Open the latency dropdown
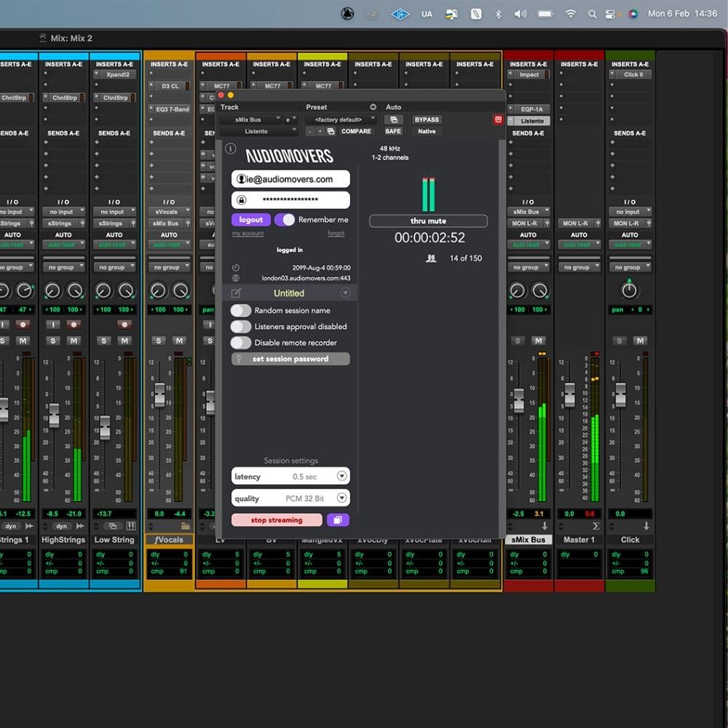The image size is (728, 728). pyautogui.click(x=341, y=475)
